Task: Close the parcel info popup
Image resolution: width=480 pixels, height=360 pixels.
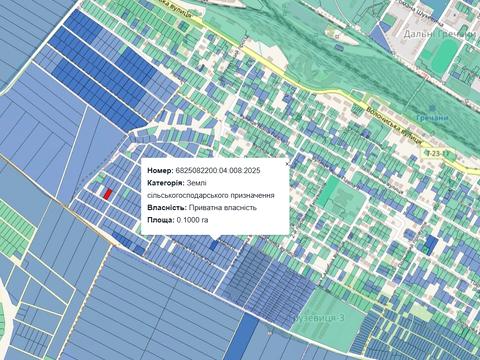Action: coord(286,164)
